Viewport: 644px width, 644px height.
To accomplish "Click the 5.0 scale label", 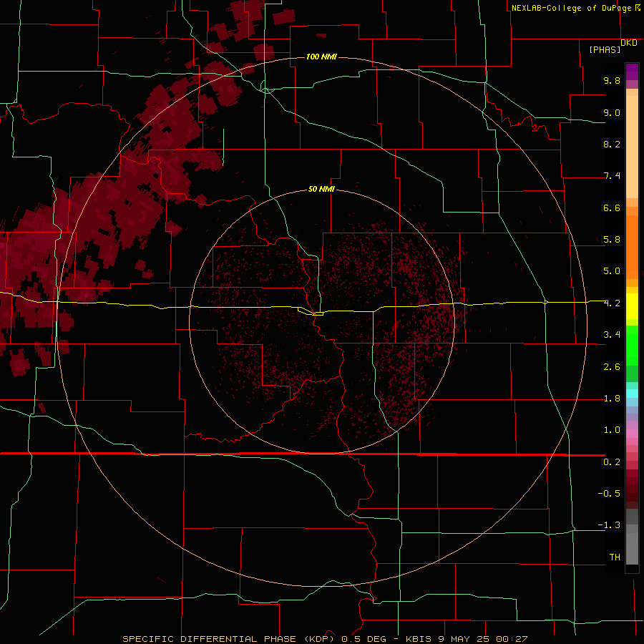I will [612, 271].
